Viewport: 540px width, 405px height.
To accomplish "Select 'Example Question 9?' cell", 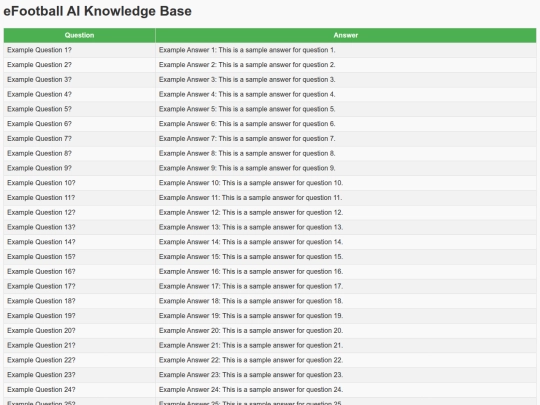I will 80,168.
